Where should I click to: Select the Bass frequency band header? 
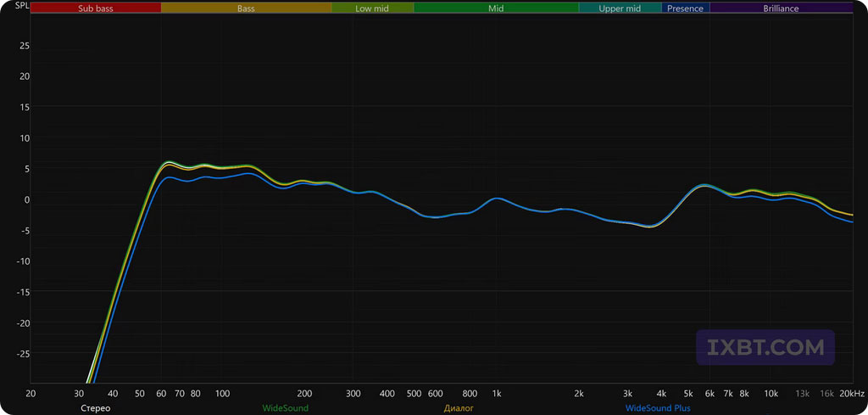(x=246, y=8)
